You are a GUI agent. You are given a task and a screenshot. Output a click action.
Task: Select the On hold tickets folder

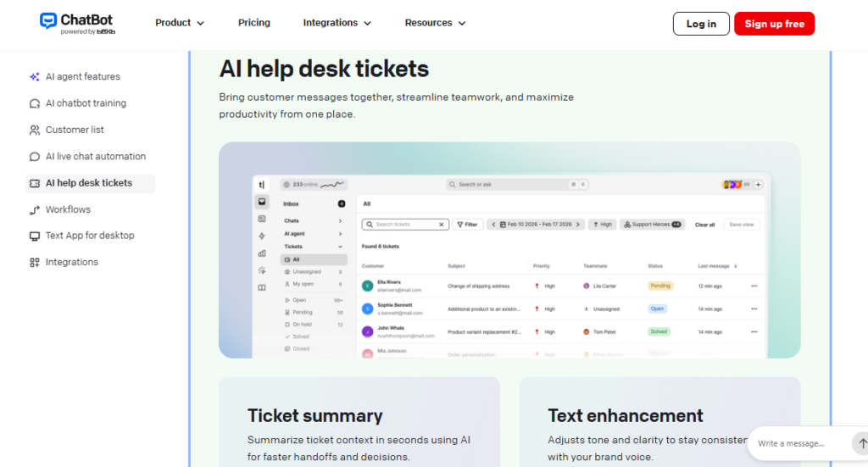point(314,325)
